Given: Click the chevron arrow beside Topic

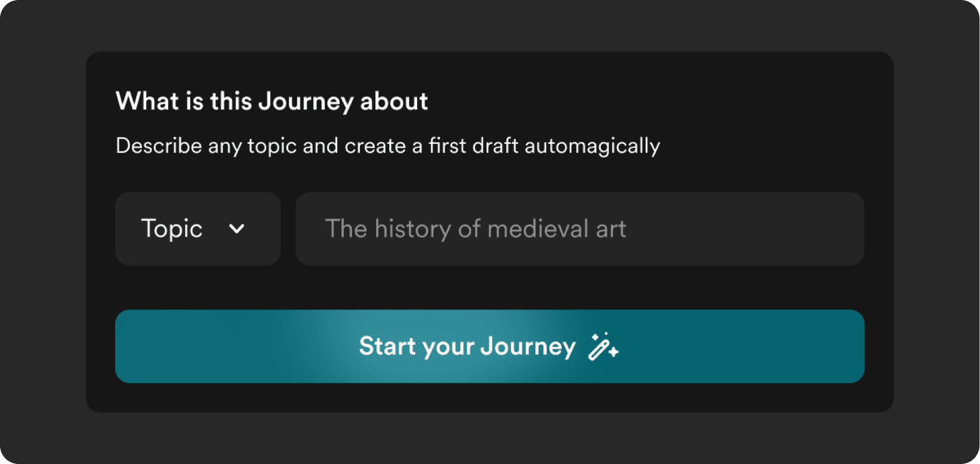Looking at the screenshot, I should pyautogui.click(x=237, y=228).
